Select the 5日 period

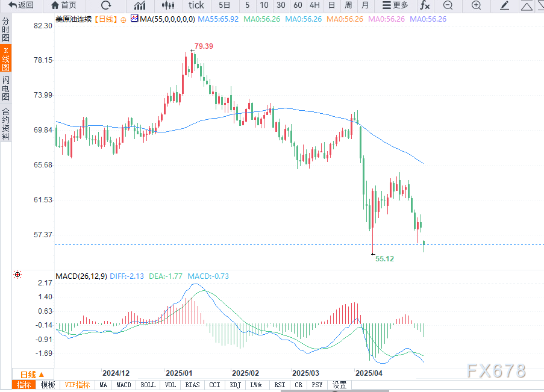click(x=224, y=5)
